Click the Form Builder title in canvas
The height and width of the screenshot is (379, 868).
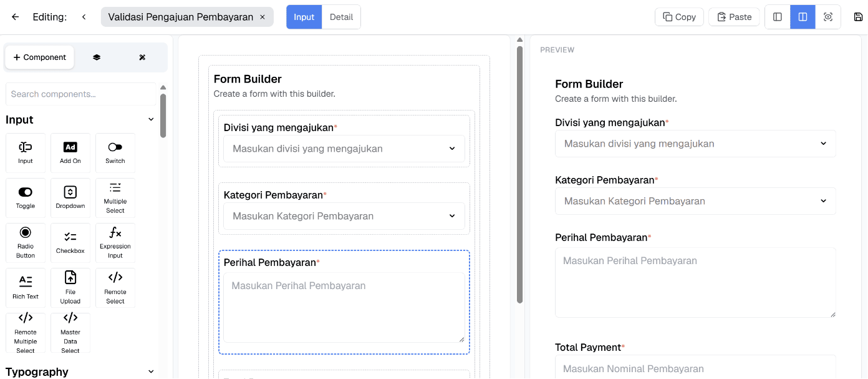tap(248, 79)
